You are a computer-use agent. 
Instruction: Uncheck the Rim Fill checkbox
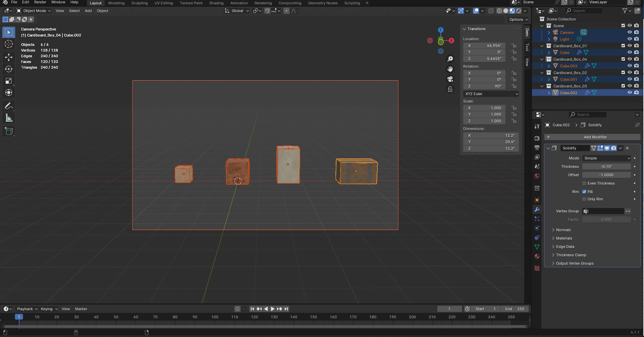584,192
